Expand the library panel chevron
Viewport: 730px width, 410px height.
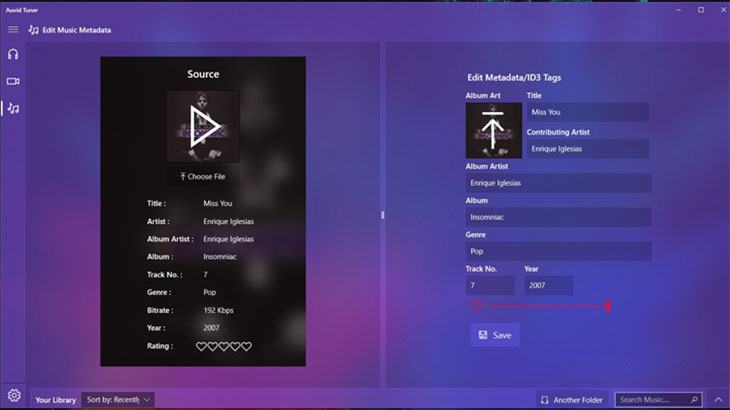coord(718,400)
